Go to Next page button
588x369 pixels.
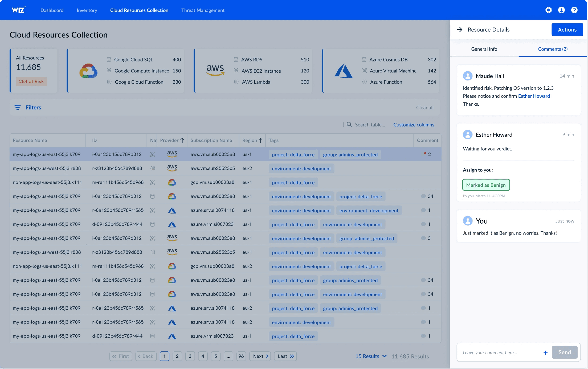coord(260,356)
